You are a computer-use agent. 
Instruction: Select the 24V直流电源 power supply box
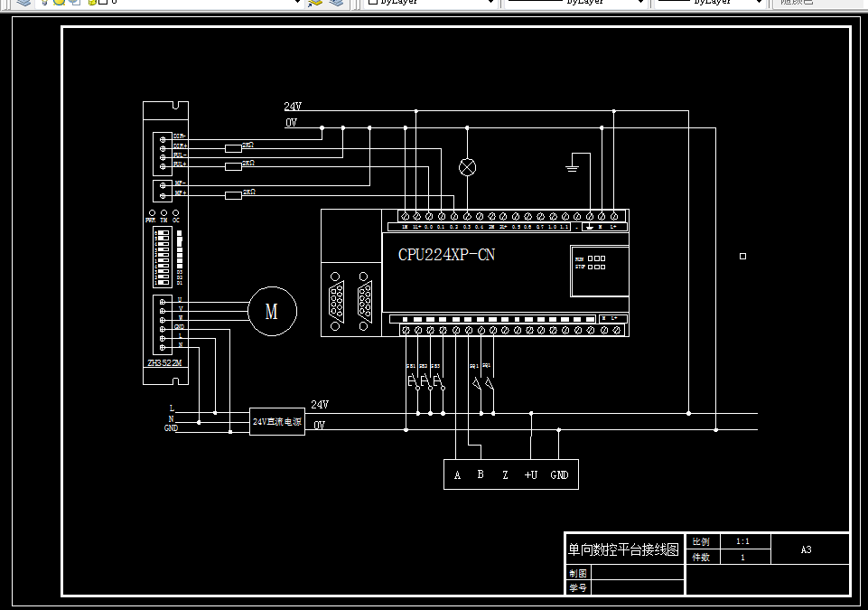(276, 422)
